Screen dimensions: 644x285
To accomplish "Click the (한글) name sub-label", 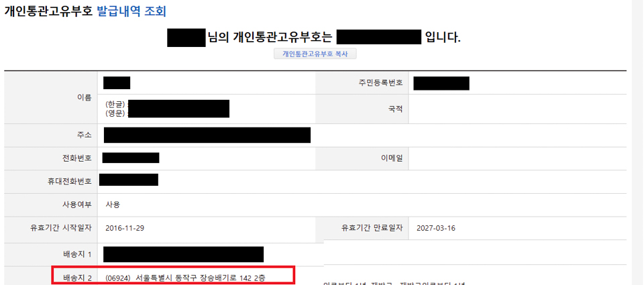I will tap(115, 104).
